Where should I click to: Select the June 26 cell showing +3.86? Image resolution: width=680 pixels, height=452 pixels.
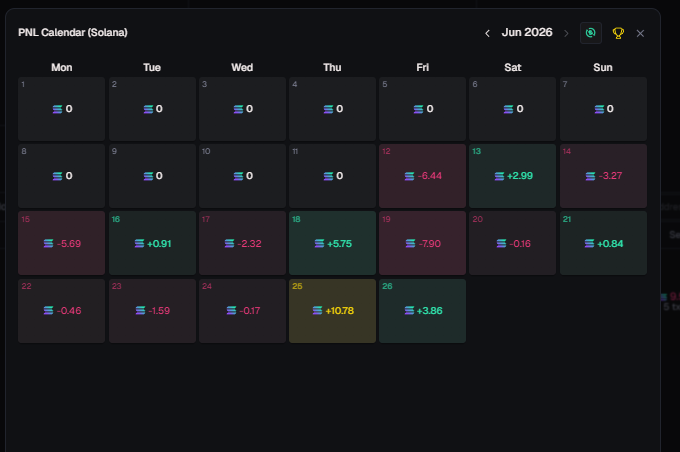click(422, 311)
